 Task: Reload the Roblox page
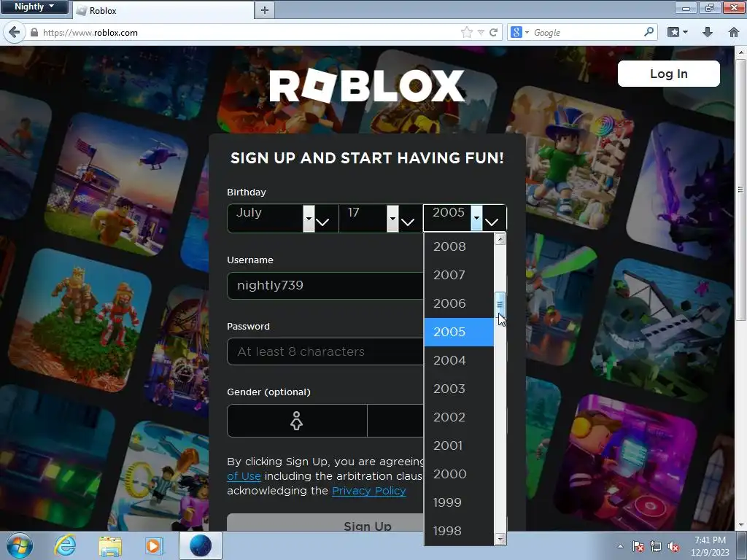point(494,32)
